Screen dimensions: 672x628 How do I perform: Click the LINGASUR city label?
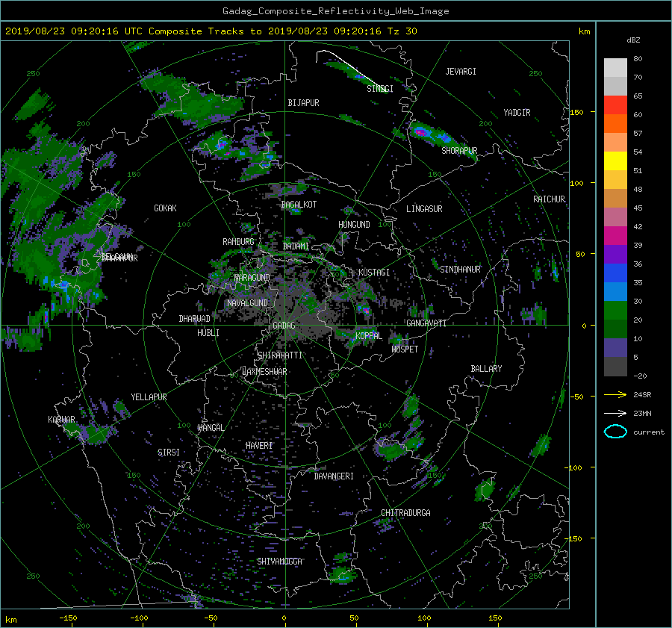[x=424, y=209]
